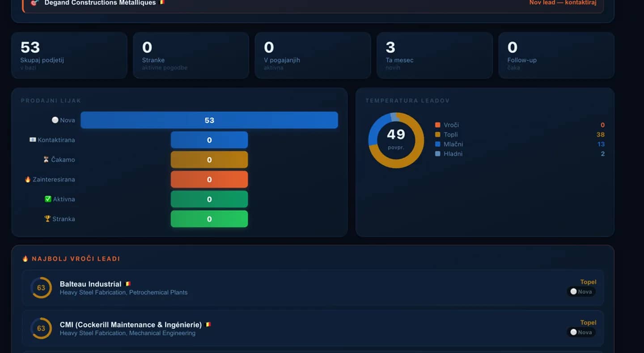Open the 'Stranke' stat card

191,55
